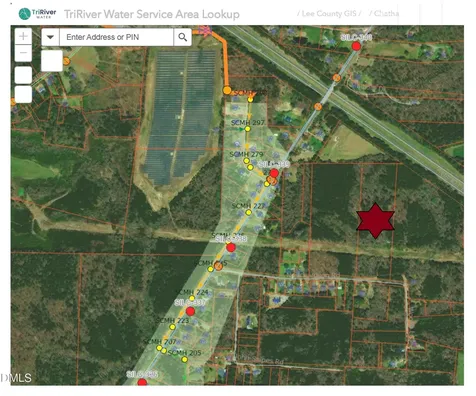Select the red SILC-338 marker
Image resolution: width=476 pixels, height=396 pixels.
pyautogui.click(x=231, y=247)
